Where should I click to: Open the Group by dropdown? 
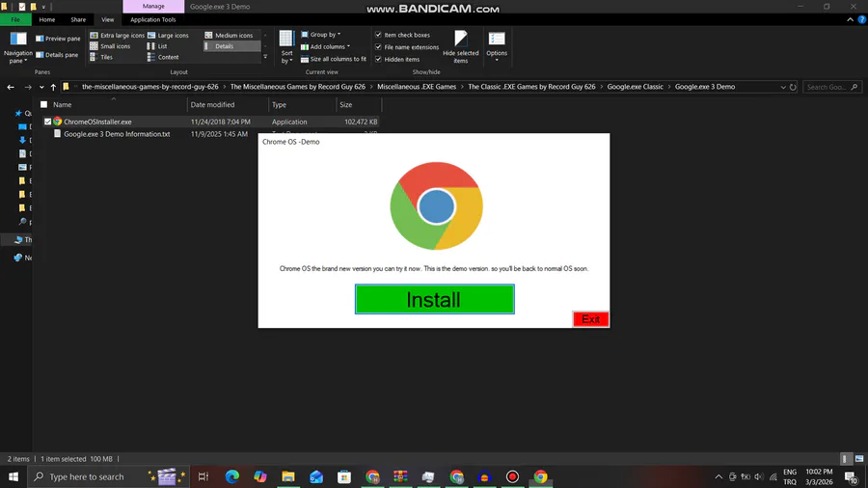click(x=321, y=35)
